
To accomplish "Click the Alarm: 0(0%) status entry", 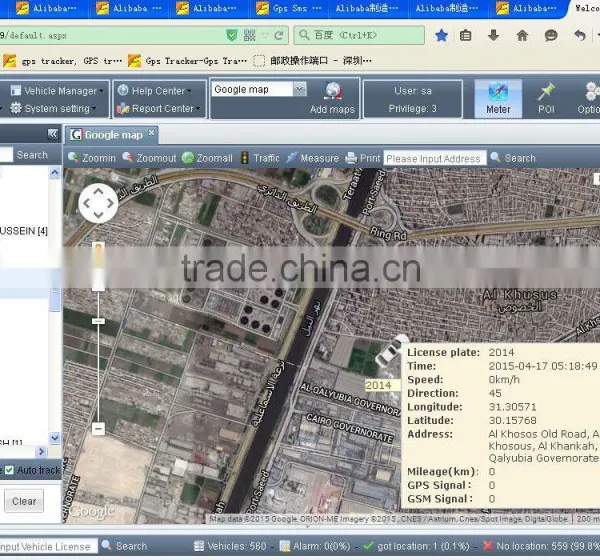I will click(315, 546).
